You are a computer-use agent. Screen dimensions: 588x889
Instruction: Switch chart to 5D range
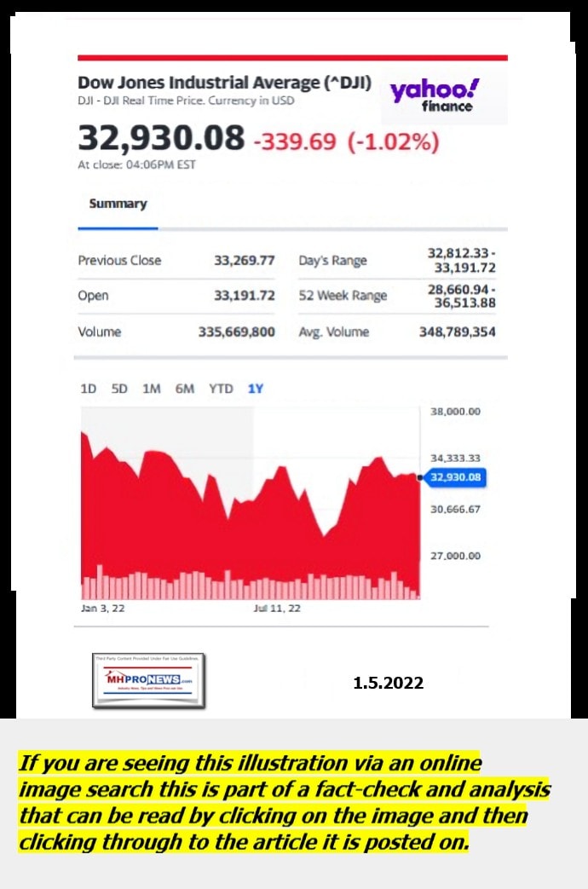[119, 389]
